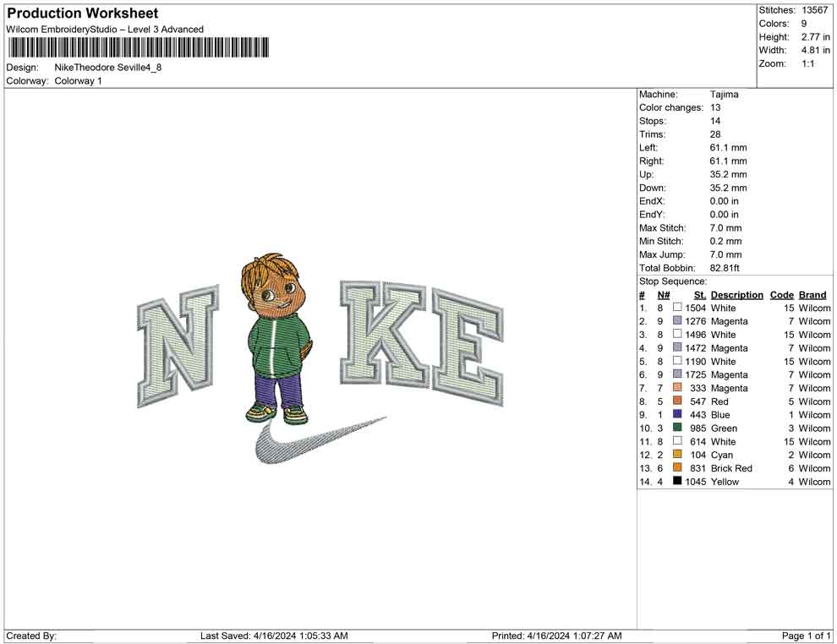
Task: Click the 'Last Saved: 4/16/2024 1:05:33 AM' text
Action: pyautogui.click(x=274, y=636)
